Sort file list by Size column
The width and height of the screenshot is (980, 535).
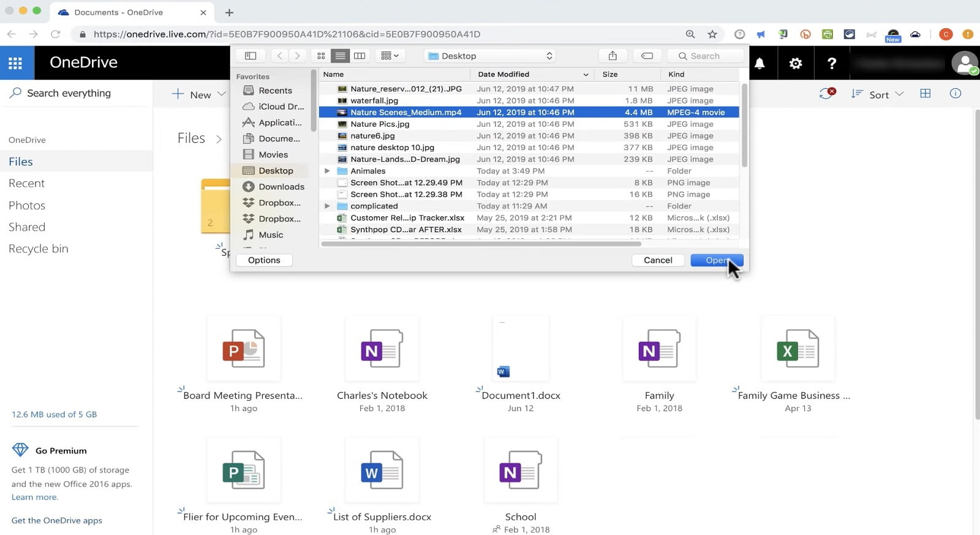tap(627, 74)
